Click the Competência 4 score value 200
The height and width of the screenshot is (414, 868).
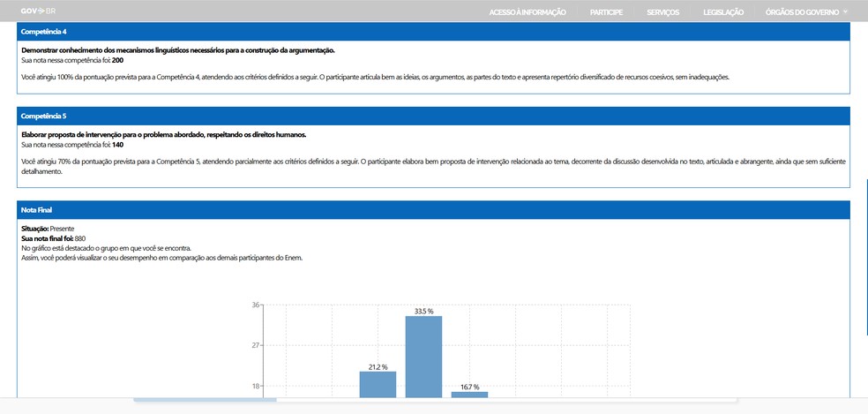click(x=117, y=60)
